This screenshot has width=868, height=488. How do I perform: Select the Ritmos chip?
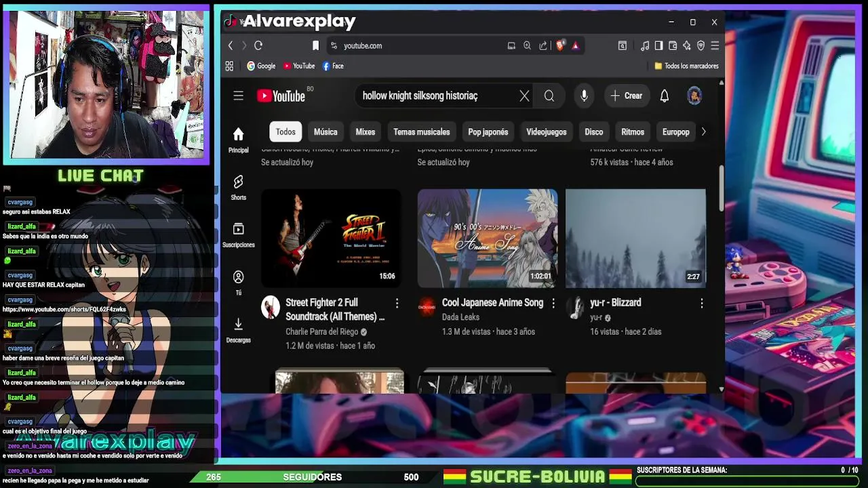point(633,131)
